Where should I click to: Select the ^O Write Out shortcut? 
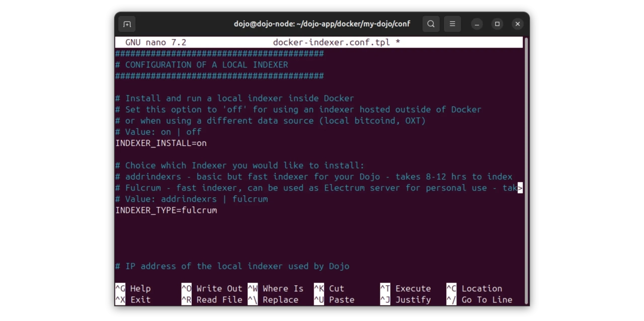tap(211, 288)
